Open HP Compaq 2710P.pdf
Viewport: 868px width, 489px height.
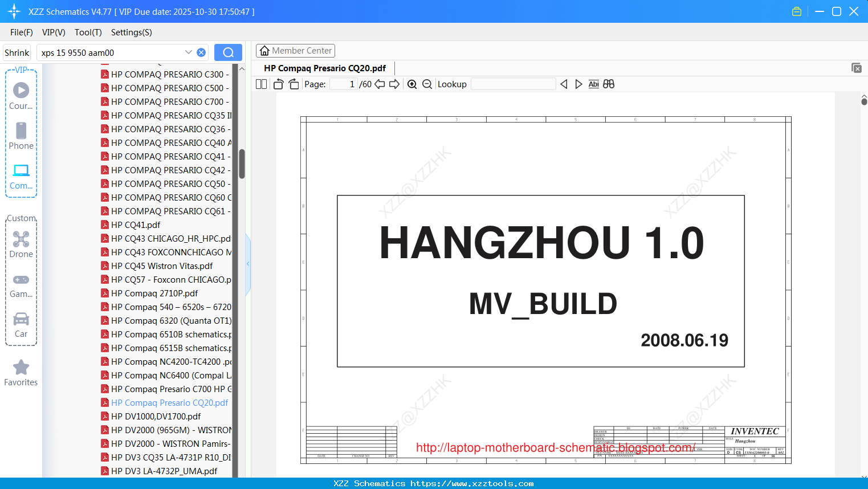pyautogui.click(x=149, y=293)
